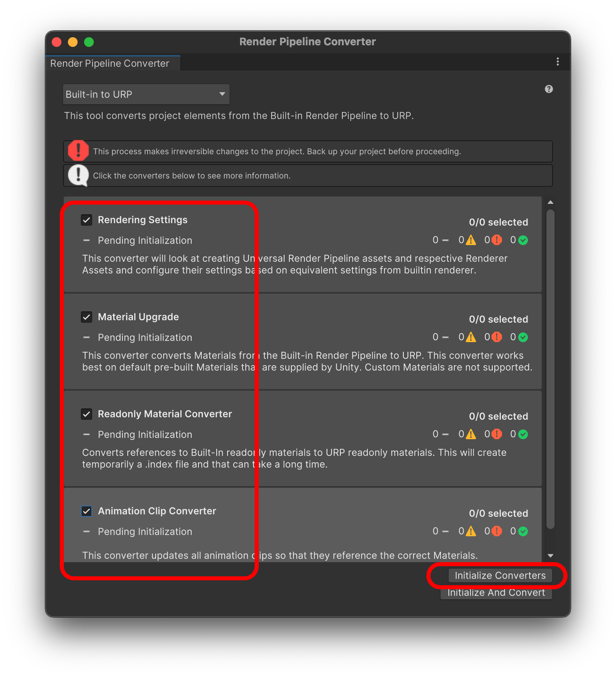
Task: Disable the Animation Clip Converter checkbox
Action: [86, 511]
